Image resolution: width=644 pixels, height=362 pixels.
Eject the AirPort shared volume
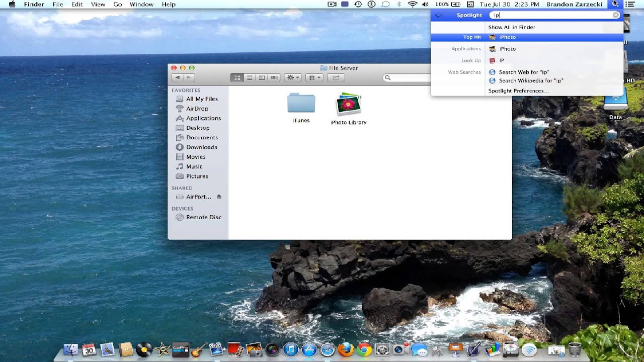point(219,197)
